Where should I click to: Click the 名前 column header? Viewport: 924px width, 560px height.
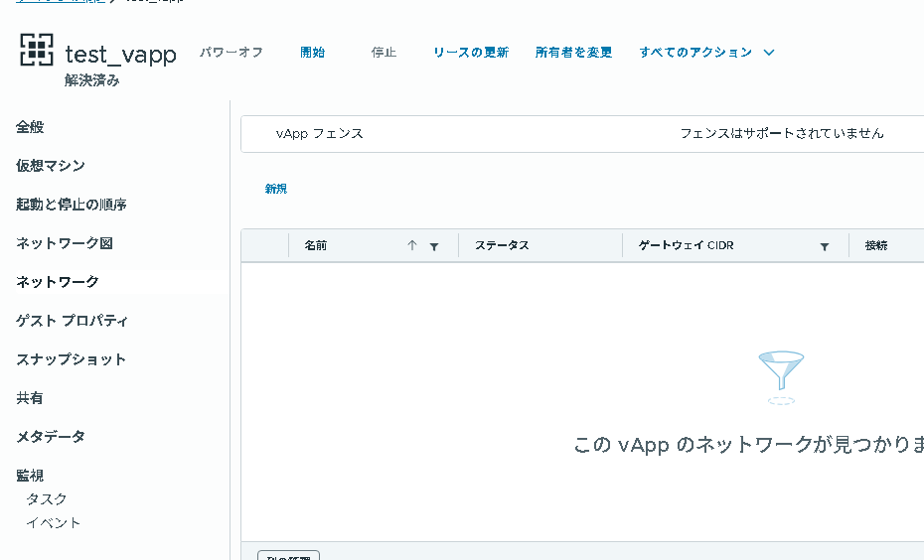pos(316,245)
